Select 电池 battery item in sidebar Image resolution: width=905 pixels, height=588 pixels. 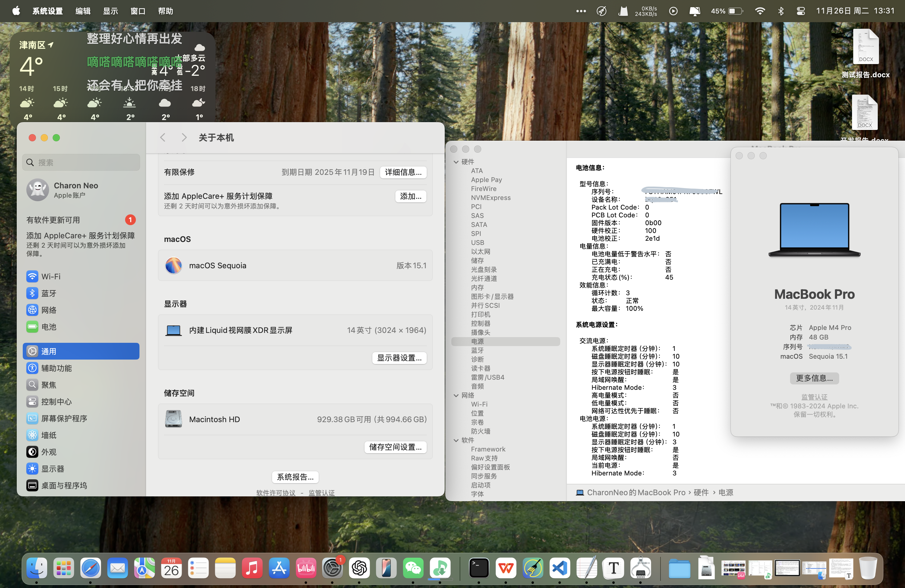(49, 327)
